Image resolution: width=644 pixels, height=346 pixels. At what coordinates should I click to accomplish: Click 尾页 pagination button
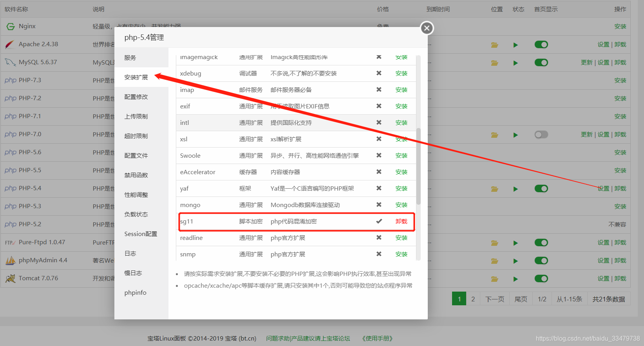click(521, 299)
